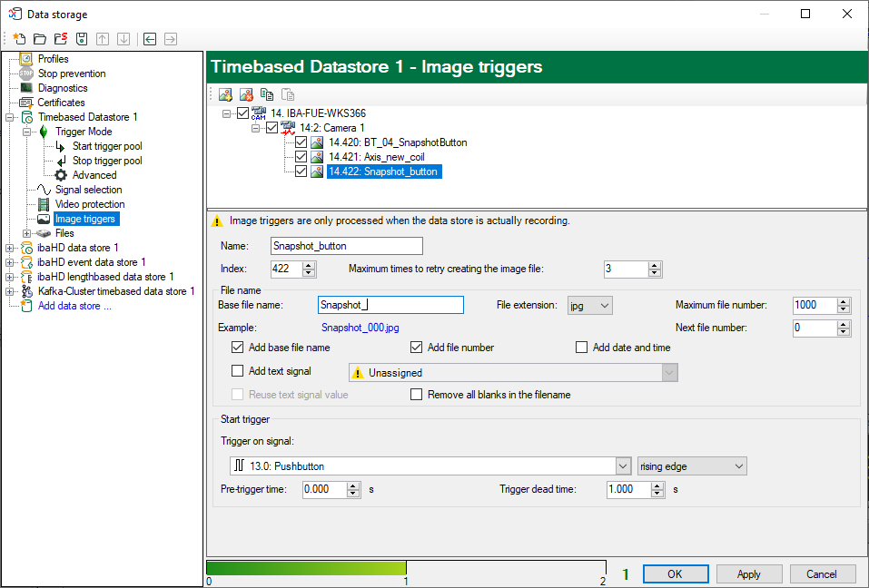Click the new configuration toolbar icon
Screen dimensions: 869x588
(x=19, y=39)
